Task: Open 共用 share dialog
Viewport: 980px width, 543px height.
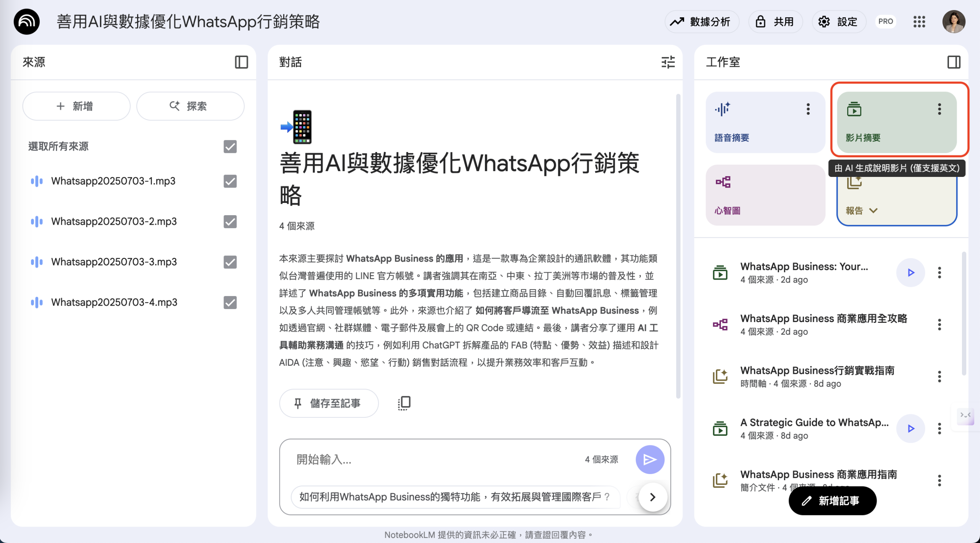Action: (776, 22)
